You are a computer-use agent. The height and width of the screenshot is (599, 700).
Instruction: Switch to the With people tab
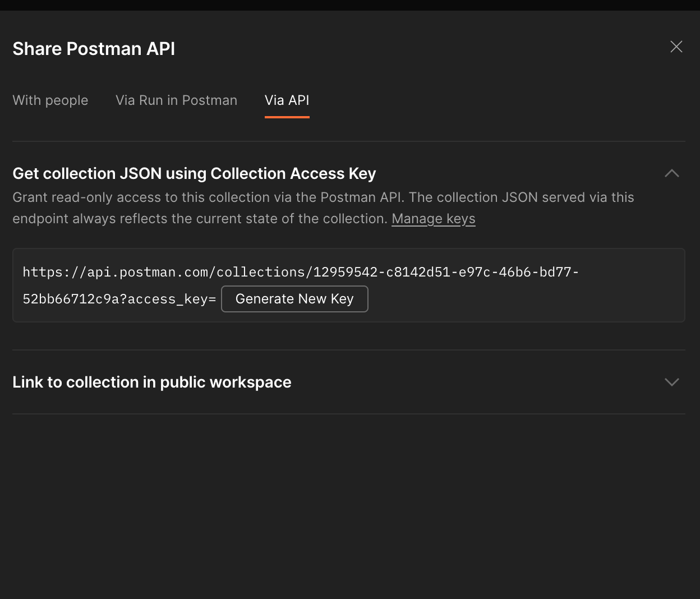point(50,100)
